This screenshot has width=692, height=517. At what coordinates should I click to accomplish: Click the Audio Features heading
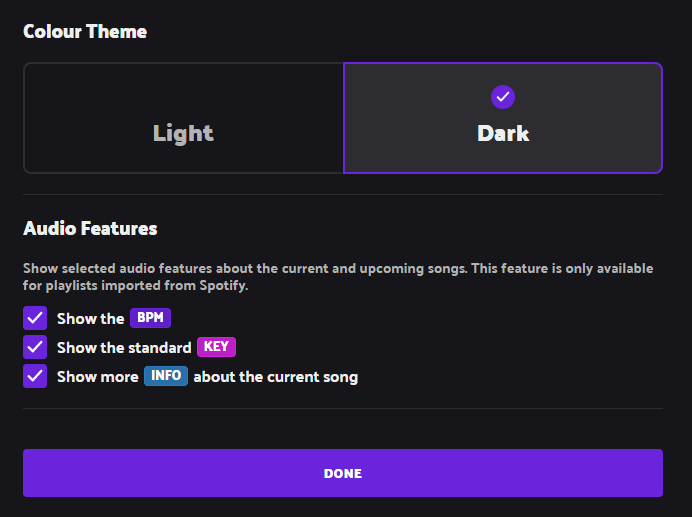coord(90,229)
